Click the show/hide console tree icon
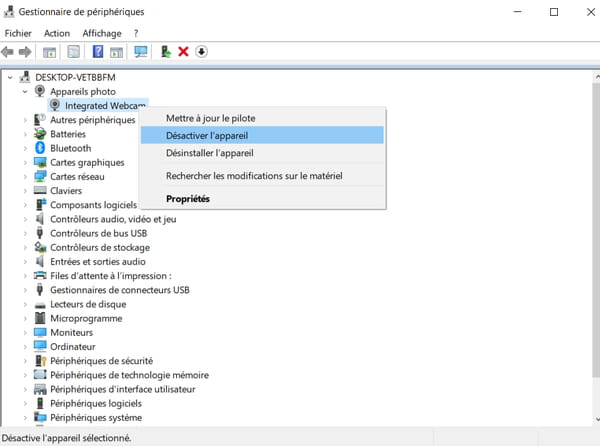Viewport: 600px width, 446px height. (x=49, y=52)
